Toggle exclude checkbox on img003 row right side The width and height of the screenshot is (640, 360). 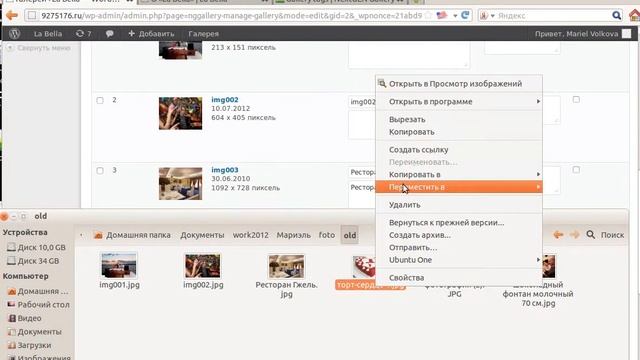[x=576, y=170]
